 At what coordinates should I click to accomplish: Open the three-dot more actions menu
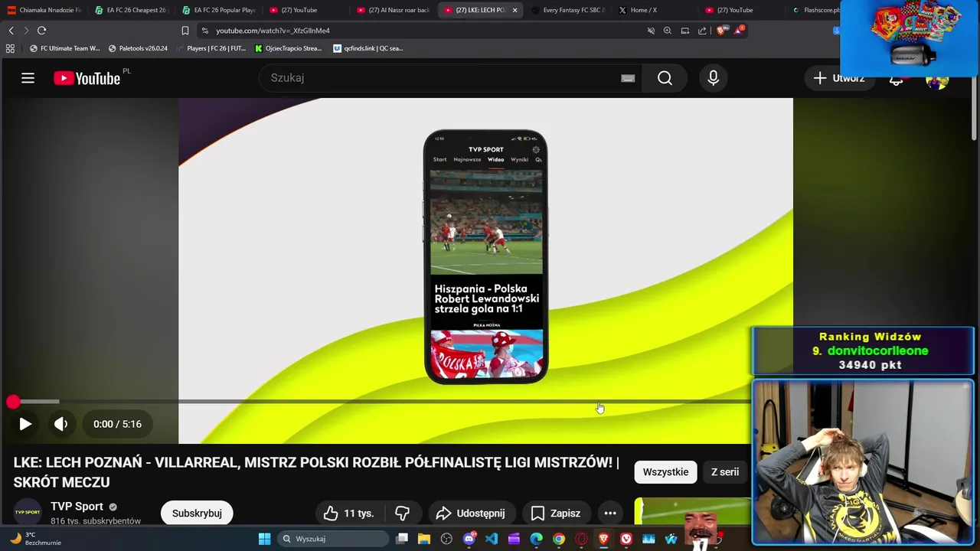610,513
